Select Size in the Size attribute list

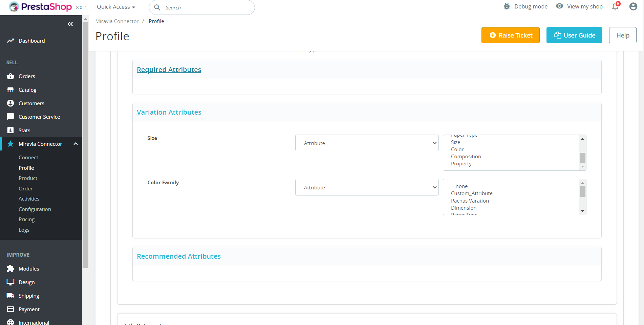(x=455, y=142)
